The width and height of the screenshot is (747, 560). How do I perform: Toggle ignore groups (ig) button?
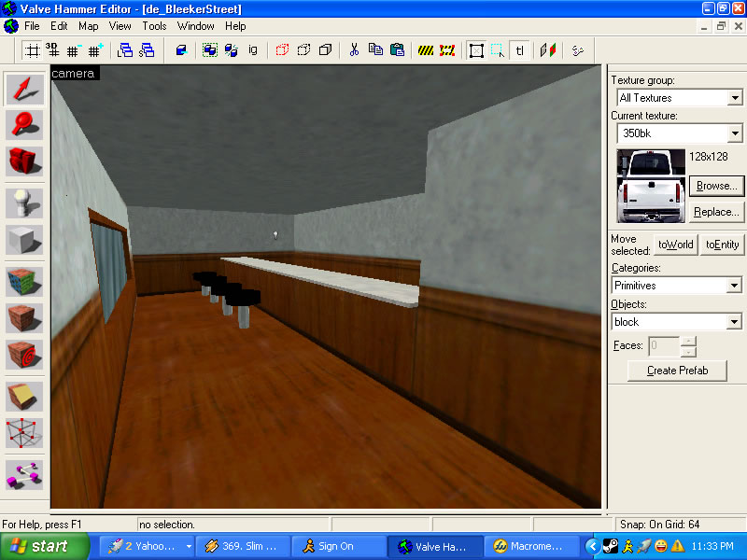252,49
